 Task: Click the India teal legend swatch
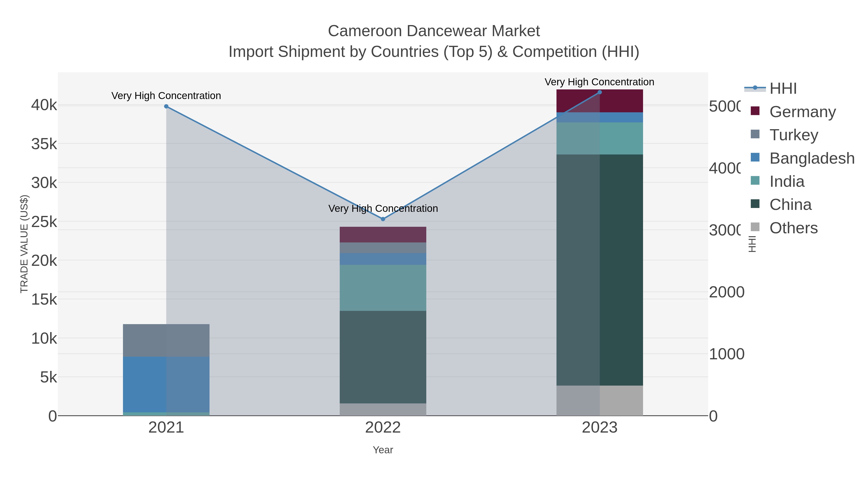coord(755,180)
